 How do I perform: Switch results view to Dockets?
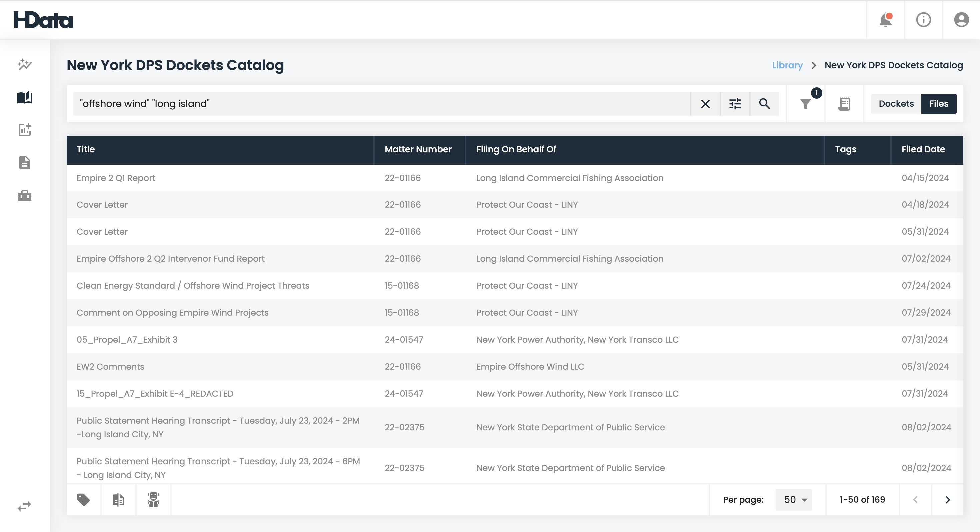pos(896,103)
